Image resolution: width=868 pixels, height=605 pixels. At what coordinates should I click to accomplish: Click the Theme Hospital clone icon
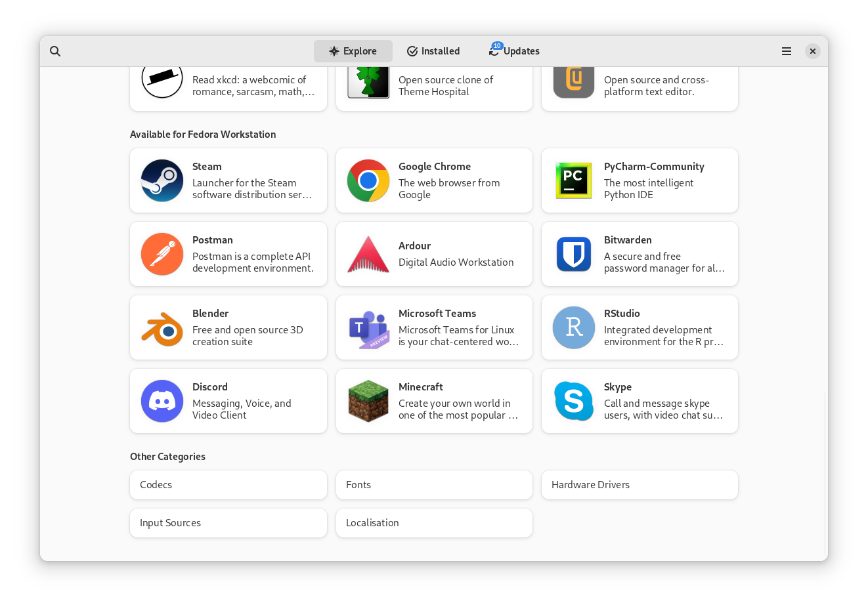coord(368,83)
